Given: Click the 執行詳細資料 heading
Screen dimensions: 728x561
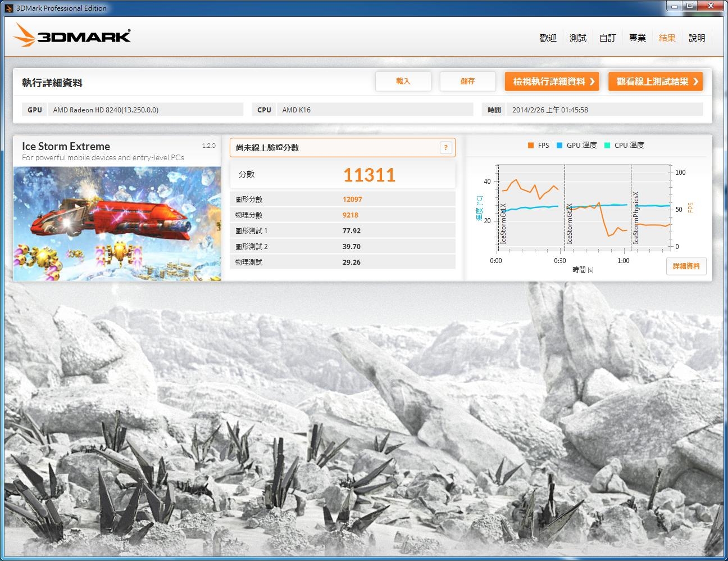Looking at the screenshot, I should pyautogui.click(x=52, y=83).
